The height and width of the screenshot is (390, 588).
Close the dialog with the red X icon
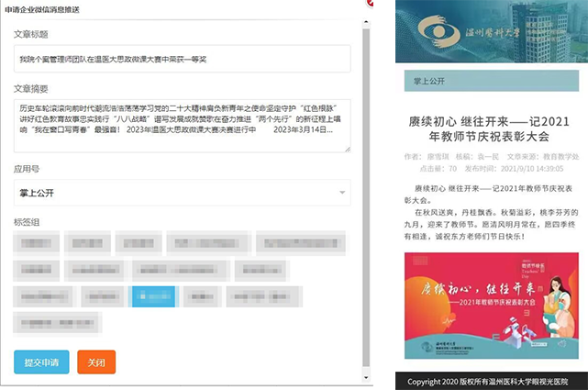369,4
